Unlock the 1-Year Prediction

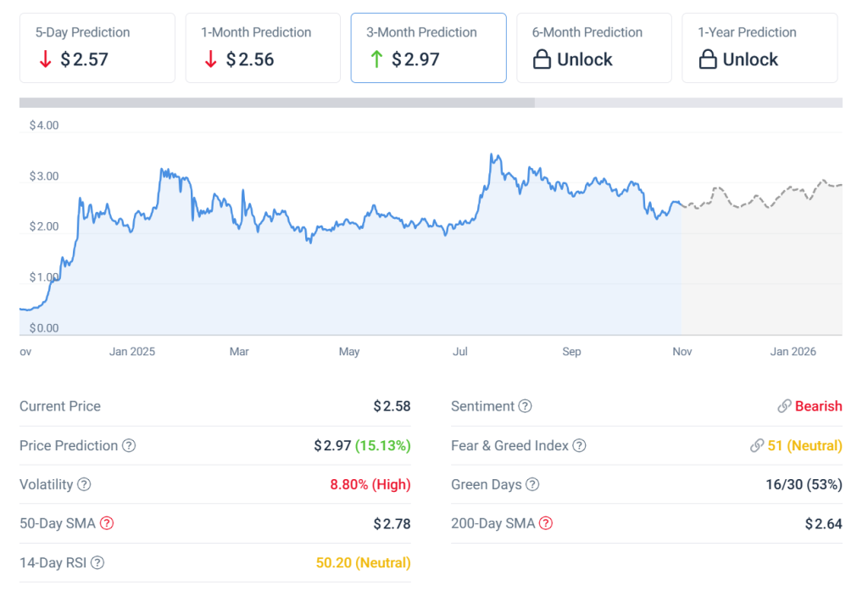[x=759, y=47]
